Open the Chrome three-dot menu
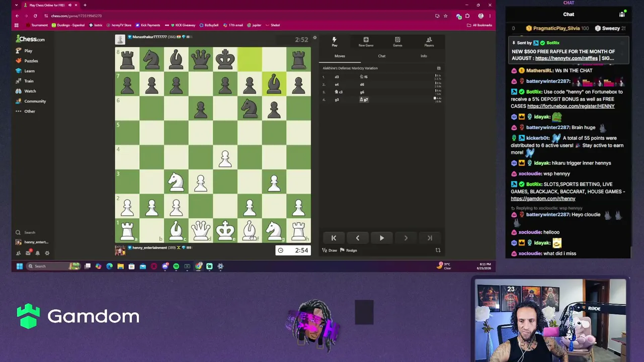 (490, 16)
